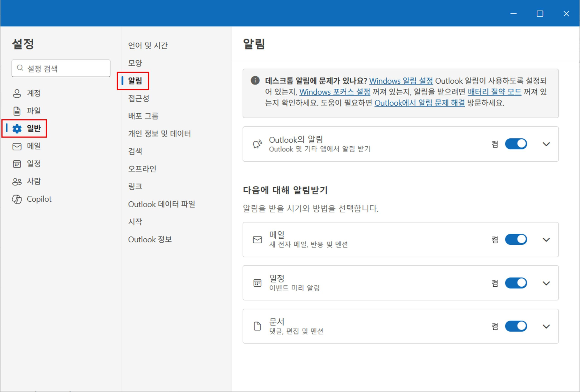Toggle 문서 notifications off
This screenshot has width=580, height=392.
click(516, 326)
